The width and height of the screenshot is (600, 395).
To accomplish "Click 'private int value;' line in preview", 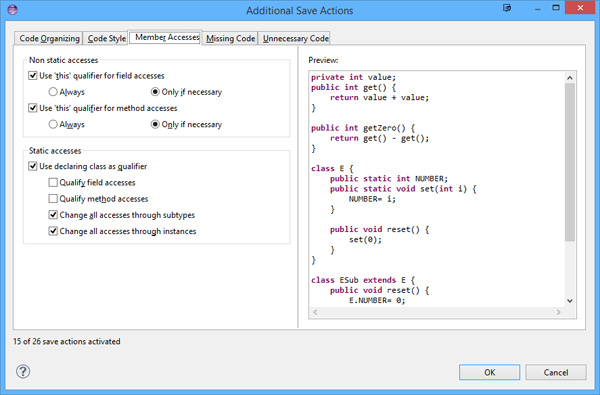I will 353,77.
